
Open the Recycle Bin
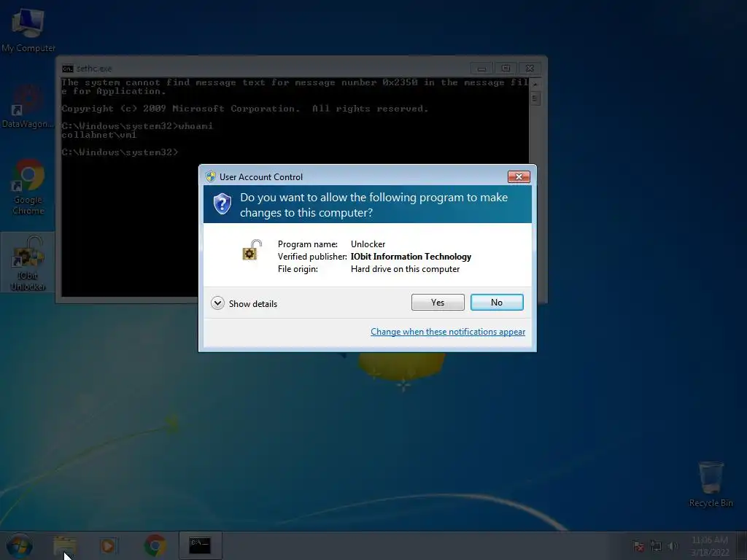(711, 484)
